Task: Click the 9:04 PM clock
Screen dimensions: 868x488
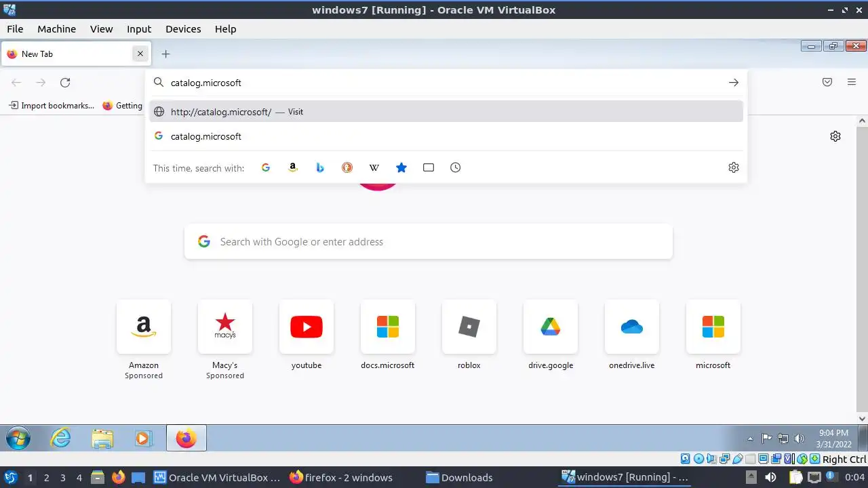Action: tap(833, 433)
